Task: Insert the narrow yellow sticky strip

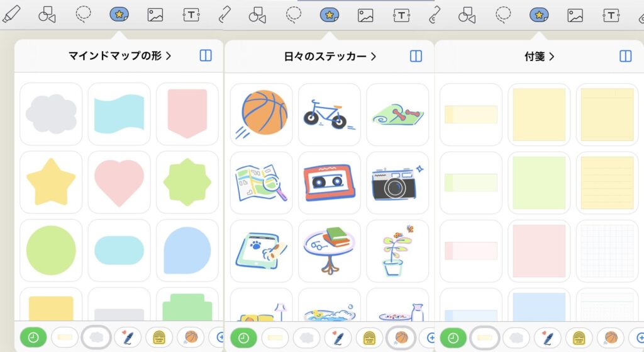Action: [x=471, y=115]
